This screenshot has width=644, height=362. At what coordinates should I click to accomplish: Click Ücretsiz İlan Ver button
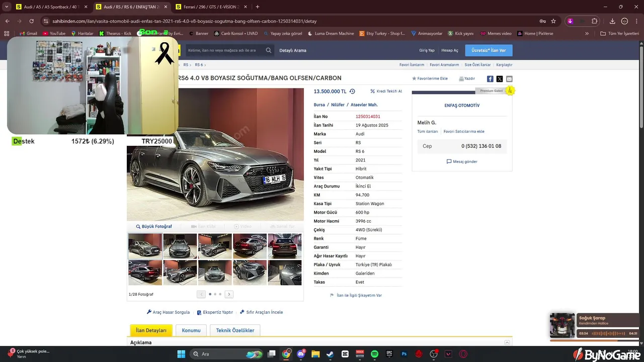pos(489,50)
